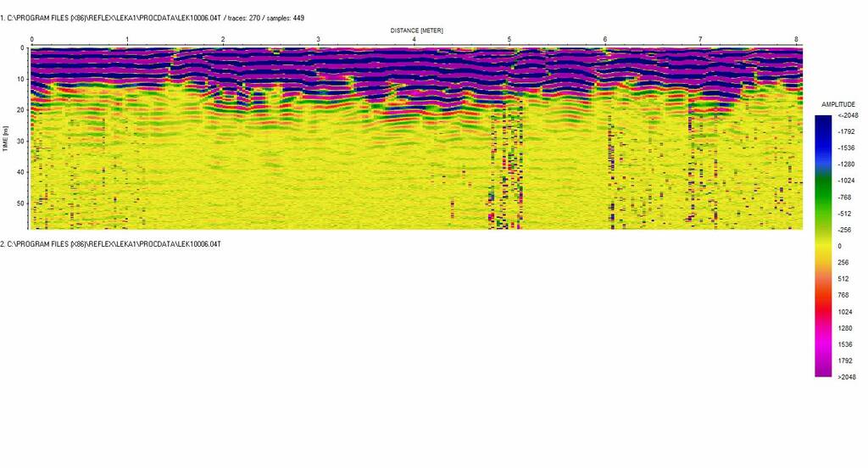Click the <-2048 amplitude scale label

(847, 115)
